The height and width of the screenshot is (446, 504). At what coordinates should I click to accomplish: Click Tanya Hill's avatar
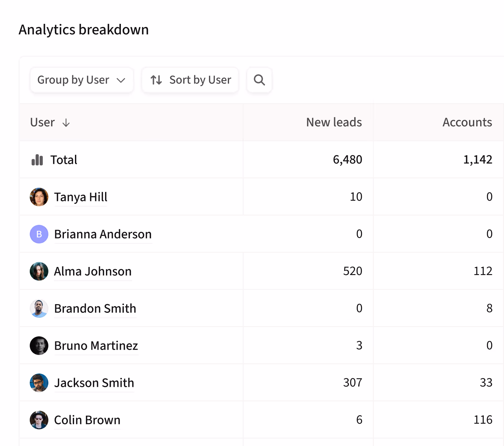(39, 197)
